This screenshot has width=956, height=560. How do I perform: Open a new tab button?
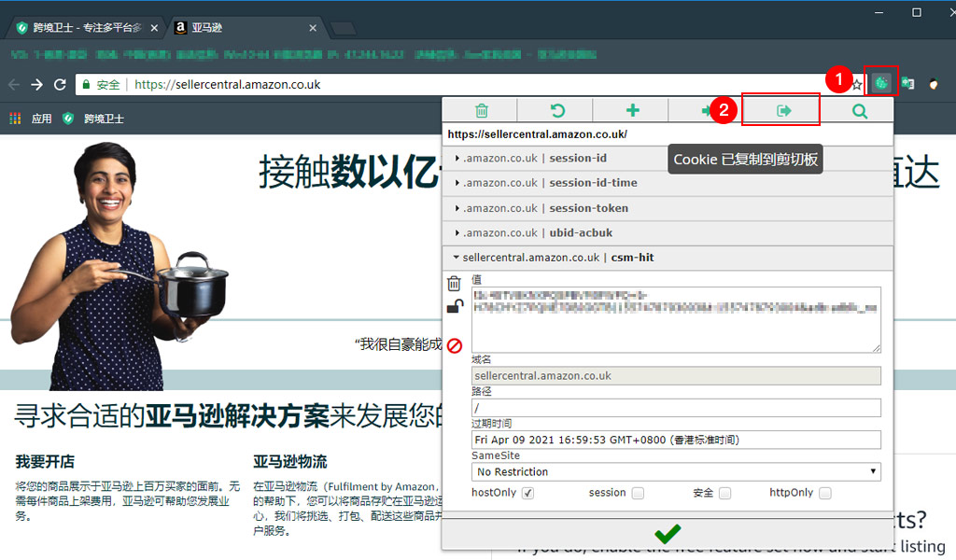(343, 29)
